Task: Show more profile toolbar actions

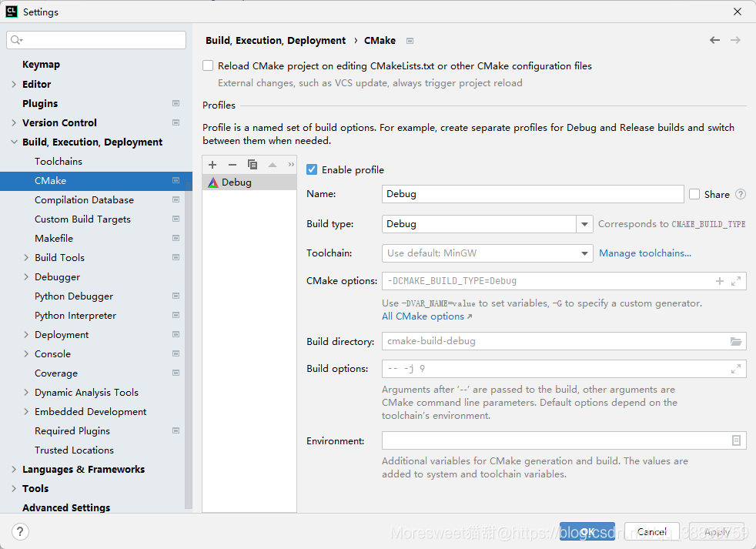Action: [x=291, y=165]
